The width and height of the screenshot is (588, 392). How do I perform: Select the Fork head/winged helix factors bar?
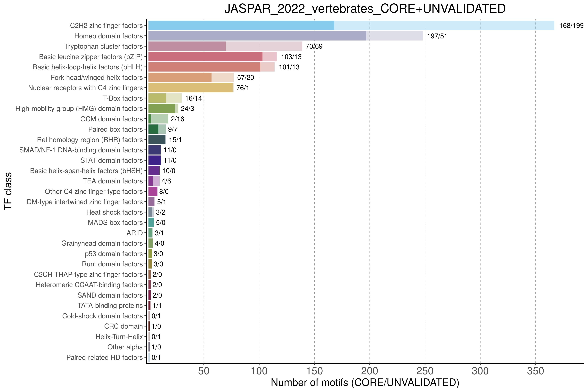tap(191, 77)
